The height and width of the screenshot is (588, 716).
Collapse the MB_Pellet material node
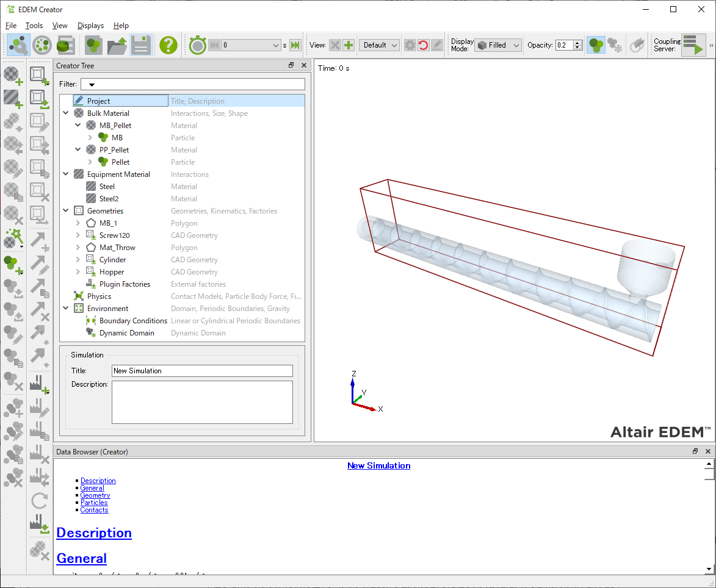point(78,125)
